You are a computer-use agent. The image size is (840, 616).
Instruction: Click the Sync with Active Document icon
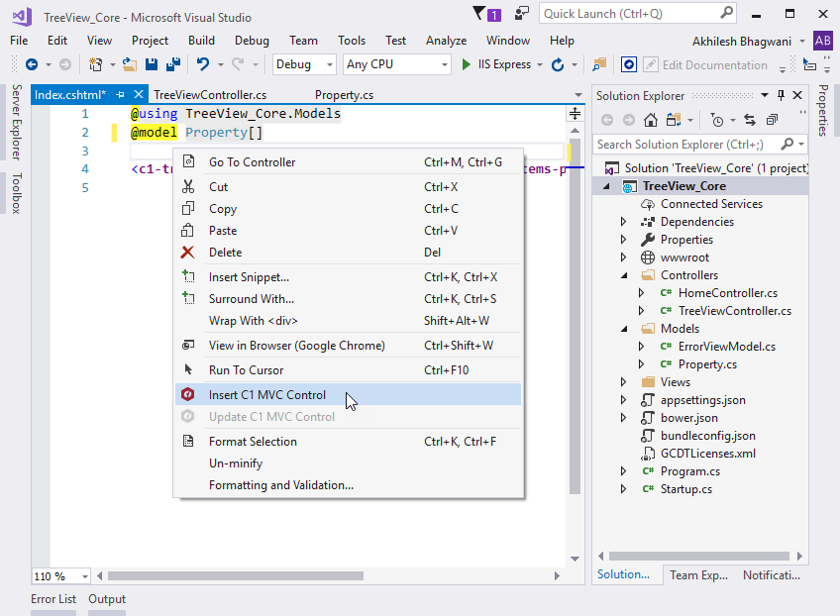[x=748, y=120]
